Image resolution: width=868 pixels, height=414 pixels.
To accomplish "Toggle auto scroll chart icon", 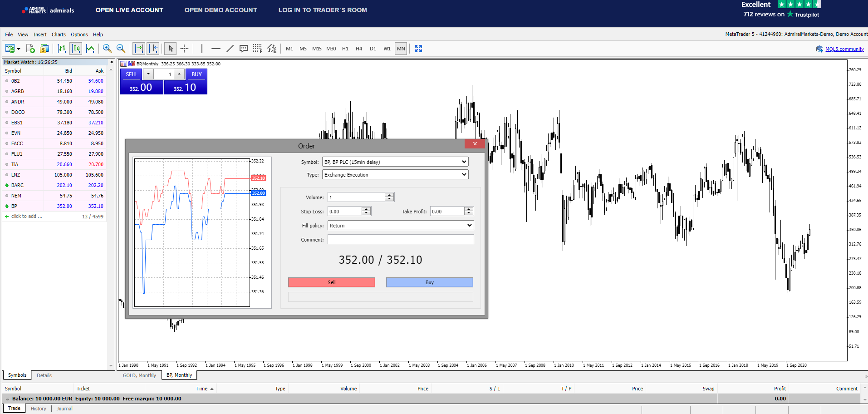I will click(139, 49).
